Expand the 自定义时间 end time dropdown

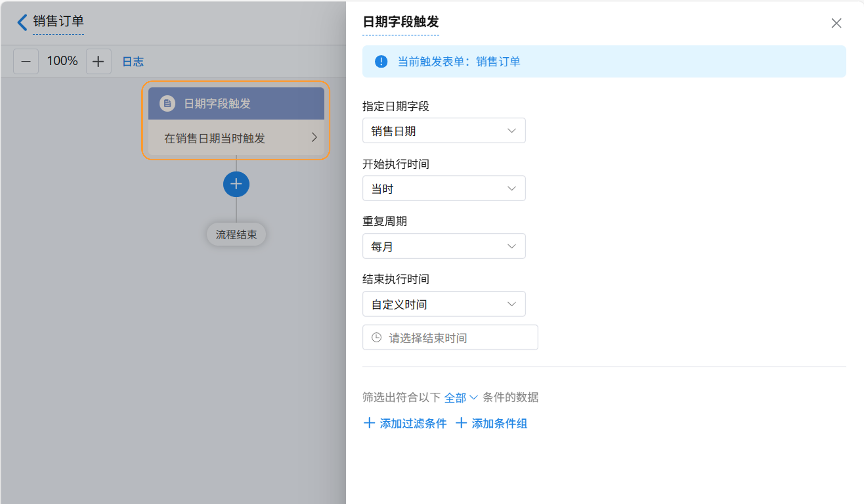tap(444, 304)
